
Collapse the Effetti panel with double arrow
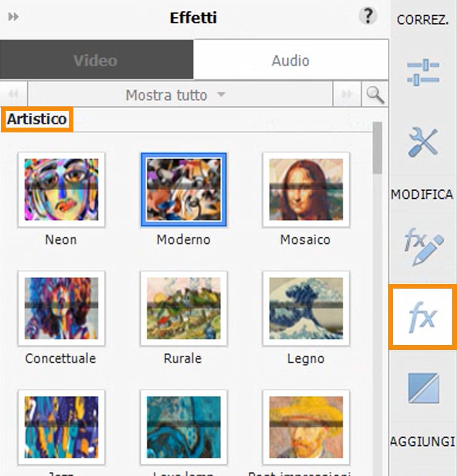[13, 16]
